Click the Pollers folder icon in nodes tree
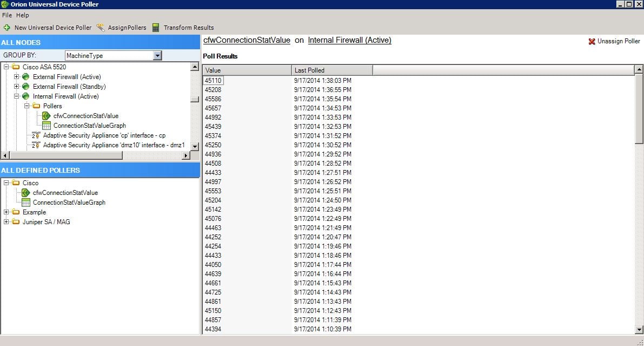 pyautogui.click(x=37, y=106)
